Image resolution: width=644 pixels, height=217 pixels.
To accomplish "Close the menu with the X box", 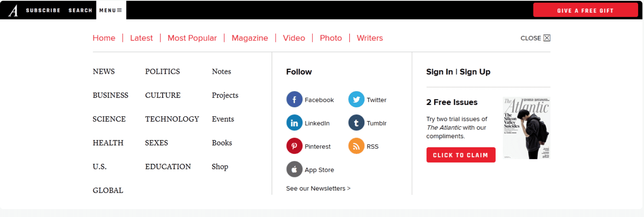I will (547, 38).
